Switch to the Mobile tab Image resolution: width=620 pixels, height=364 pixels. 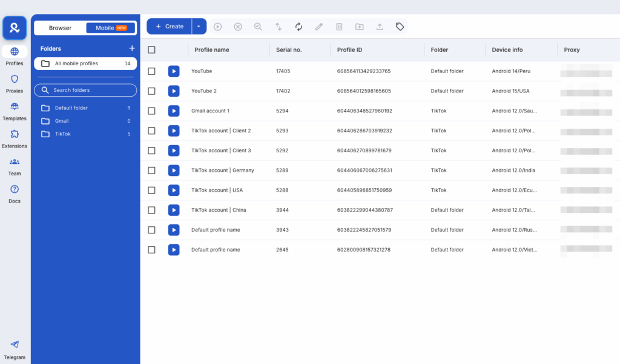[111, 28]
